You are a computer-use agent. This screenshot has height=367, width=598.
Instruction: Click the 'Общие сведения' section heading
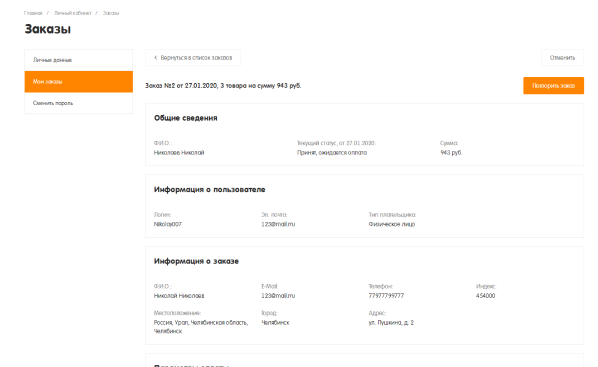click(x=186, y=118)
